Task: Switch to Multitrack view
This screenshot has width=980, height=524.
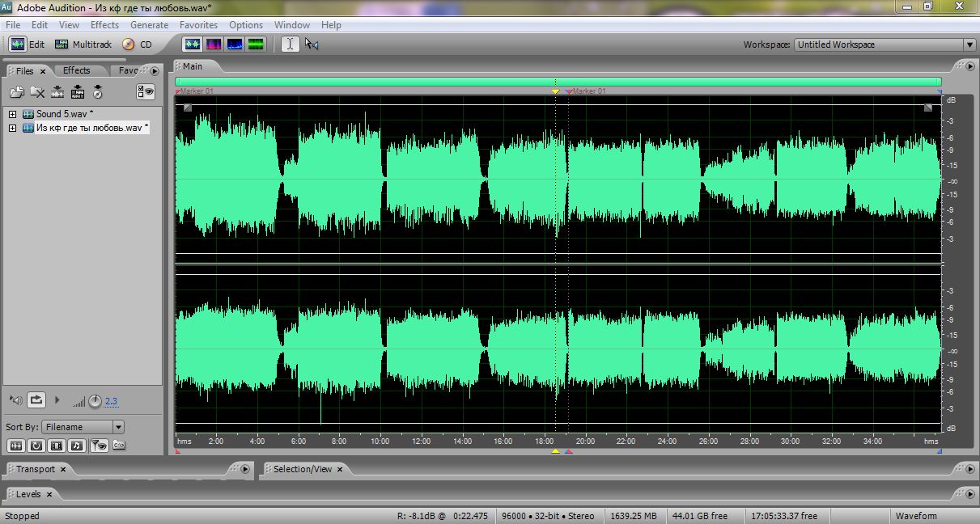Action: pyautogui.click(x=83, y=44)
